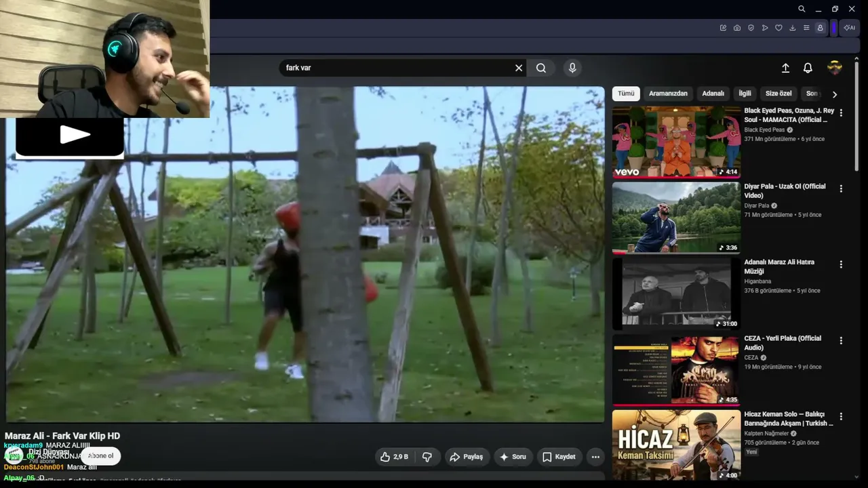This screenshot has width=868, height=488.
Task: Open the browser downloads icon
Action: pyautogui.click(x=793, y=28)
